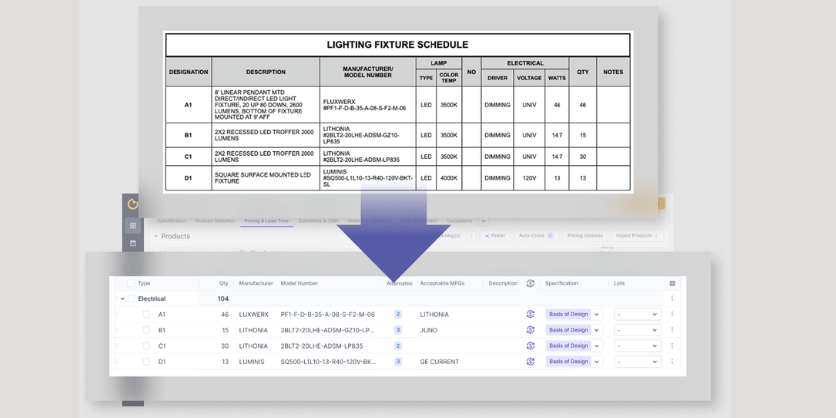
Task: Open more options menu for A1 row
Action: point(672,314)
